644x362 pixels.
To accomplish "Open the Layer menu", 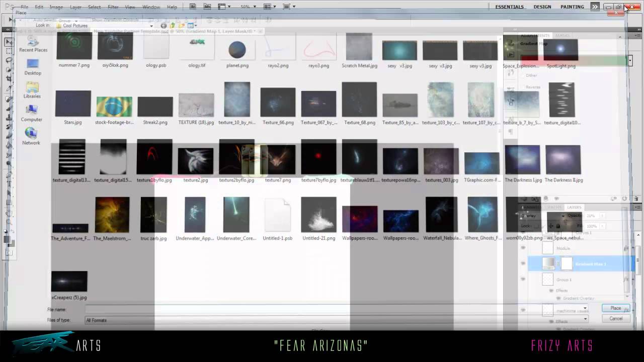I will [x=75, y=7].
